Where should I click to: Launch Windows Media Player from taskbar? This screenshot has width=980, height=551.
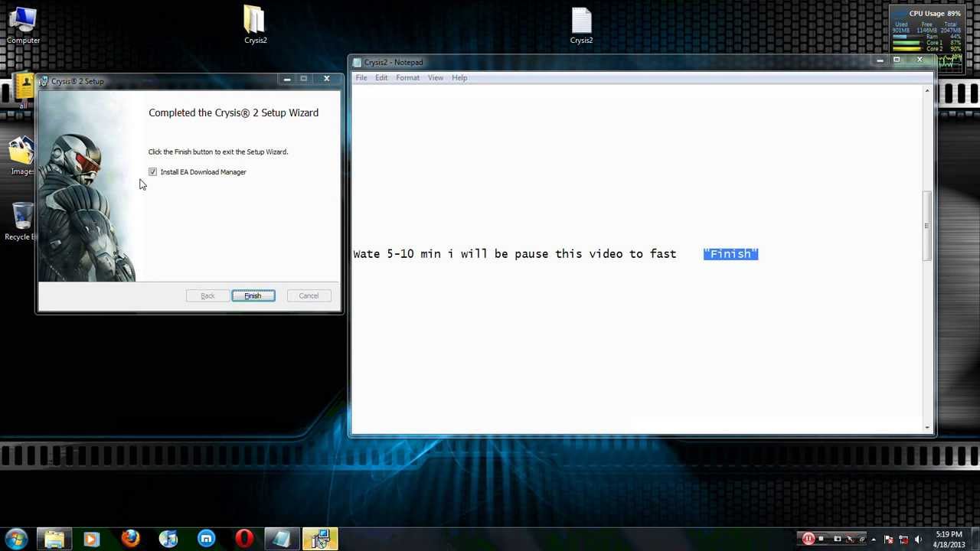coord(91,539)
